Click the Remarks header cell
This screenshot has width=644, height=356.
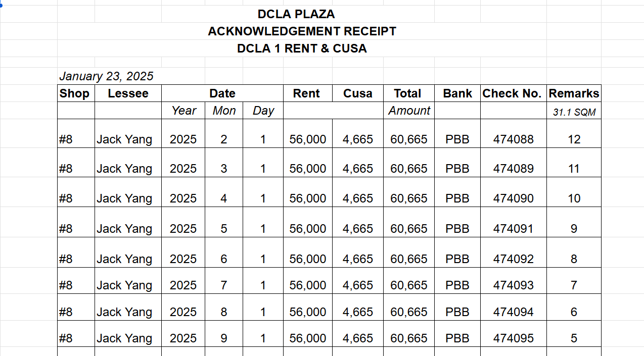click(574, 93)
